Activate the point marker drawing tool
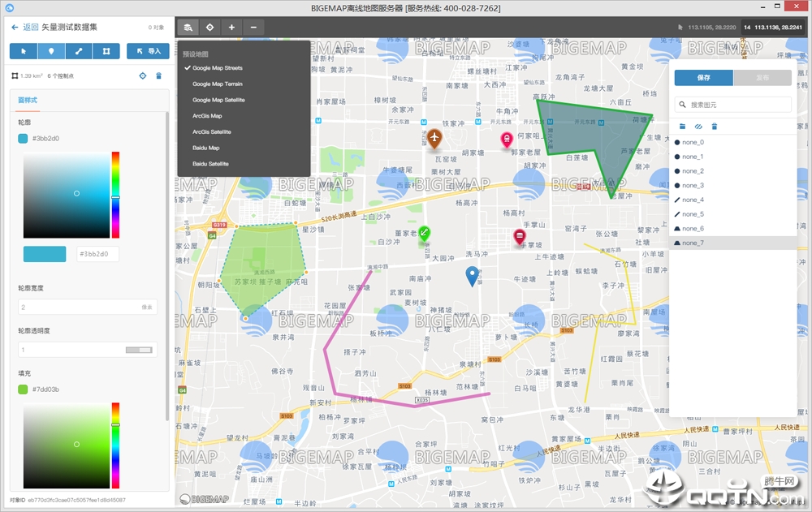This screenshot has height=512, width=812. pyautogui.click(x=51, y=51)
